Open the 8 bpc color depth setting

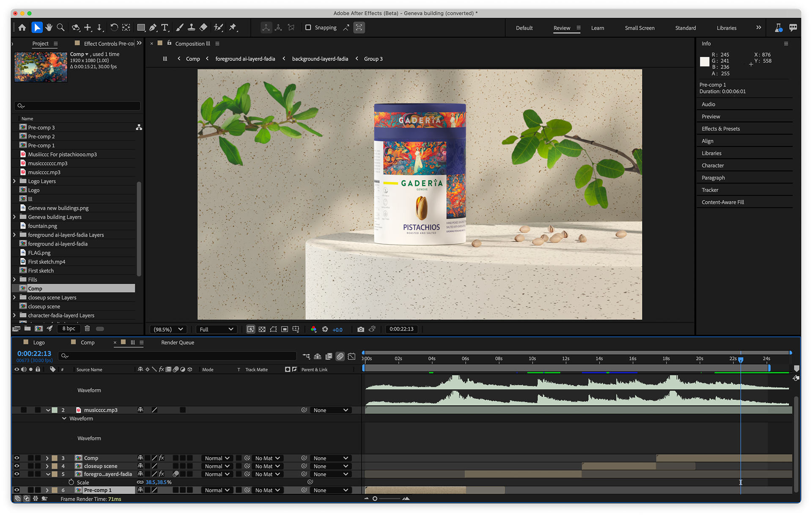pos(69,328)
